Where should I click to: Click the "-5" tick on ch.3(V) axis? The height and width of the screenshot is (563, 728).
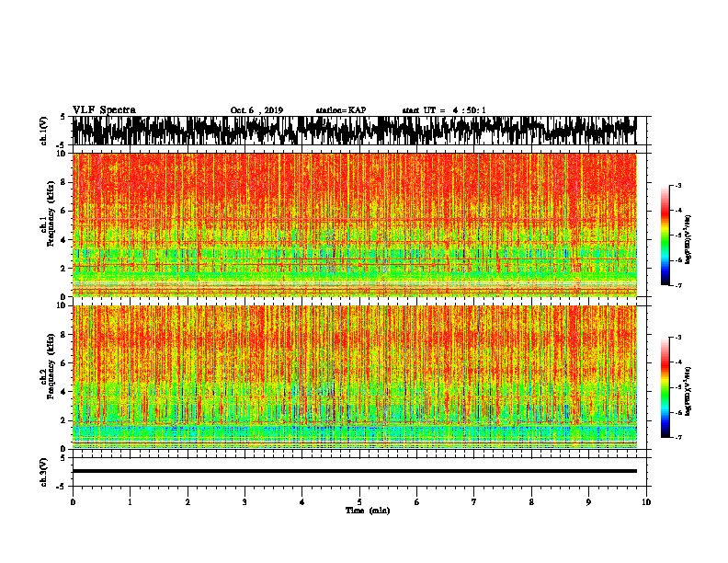[62, 487]
